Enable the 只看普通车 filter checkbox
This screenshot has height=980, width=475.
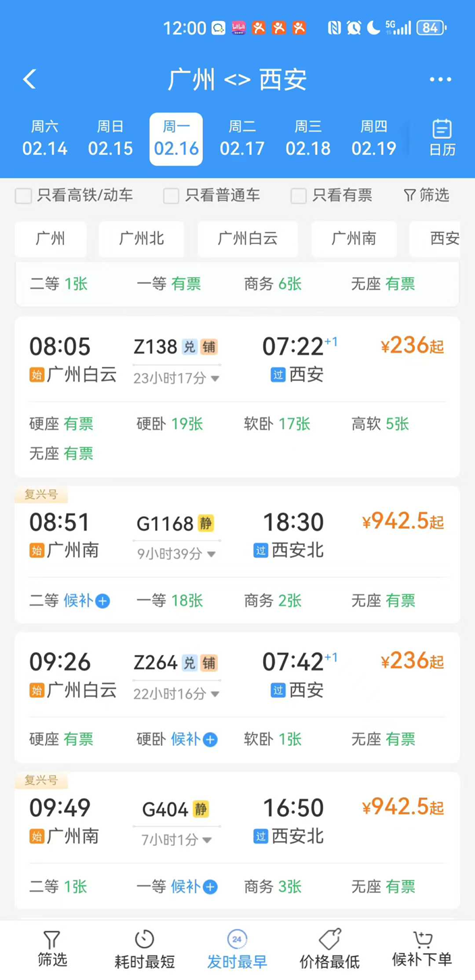pyautogui.click(x=171, y=196)
